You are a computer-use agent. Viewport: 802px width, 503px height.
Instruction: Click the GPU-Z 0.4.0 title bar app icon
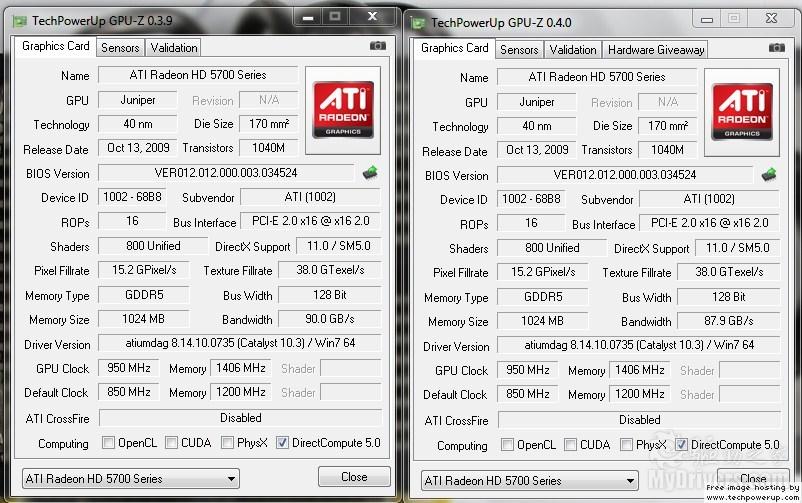coord(418,23)
